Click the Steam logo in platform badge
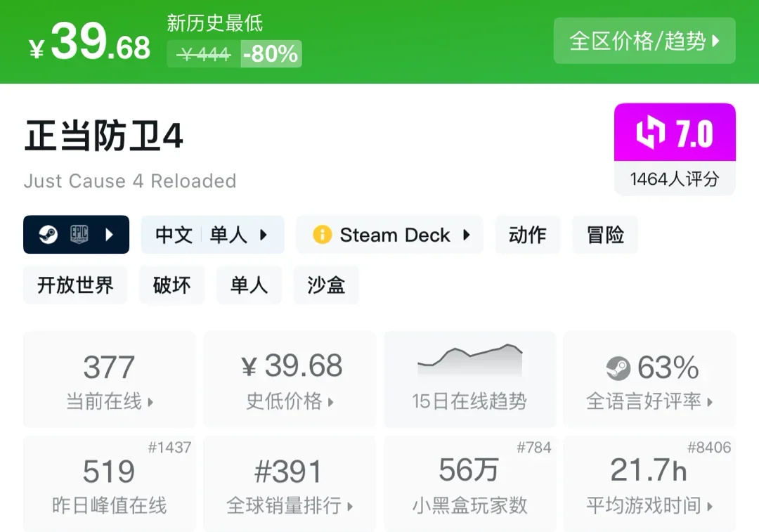The height and width of the screenshot is (532, 759). tap(48, 235)
